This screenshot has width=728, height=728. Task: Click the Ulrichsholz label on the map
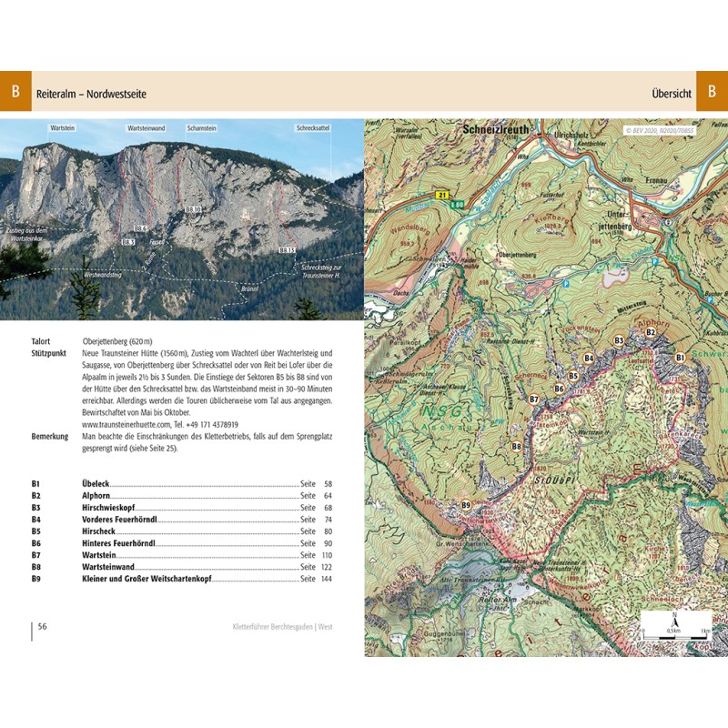pos(571,136)
